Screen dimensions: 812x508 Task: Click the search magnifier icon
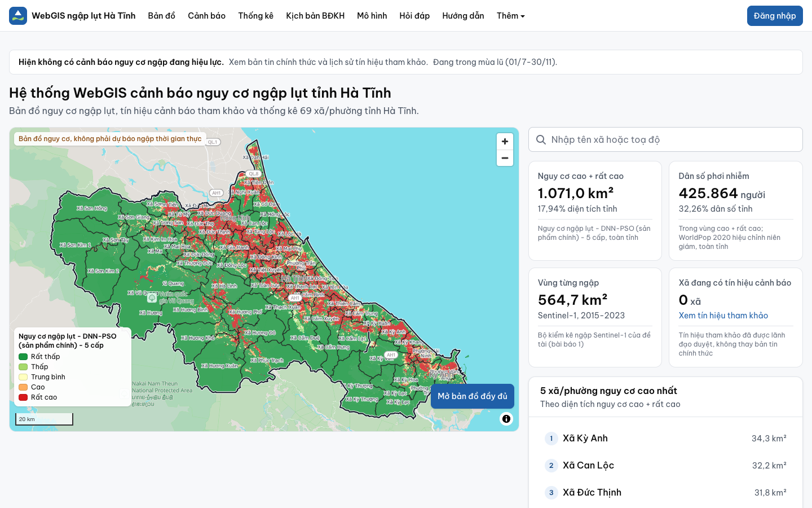click(x=541, y=139)
